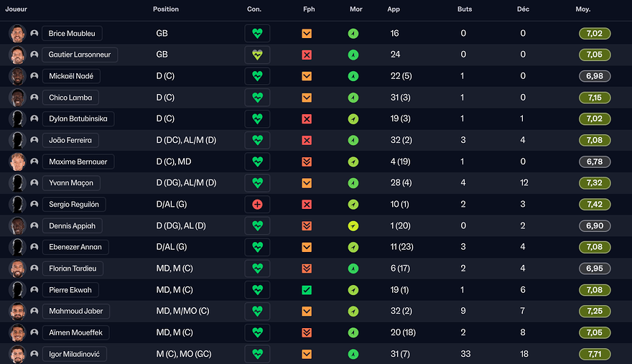
Task: Click the person icon beside Chico Lamba
Action: click(34, 98)
